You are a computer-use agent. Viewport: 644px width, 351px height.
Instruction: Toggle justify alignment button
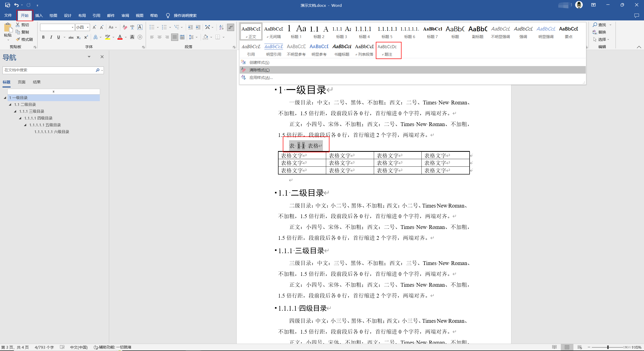click(x=174, y=37)
